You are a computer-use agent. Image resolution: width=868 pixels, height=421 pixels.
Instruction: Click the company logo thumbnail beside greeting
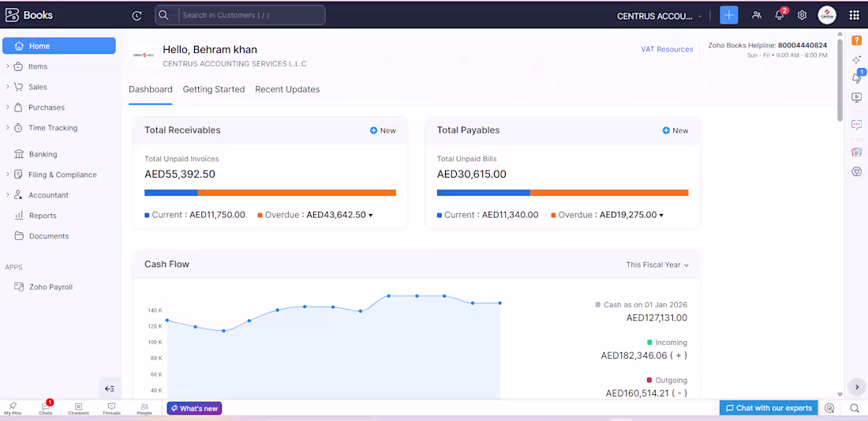click(144, 55)
